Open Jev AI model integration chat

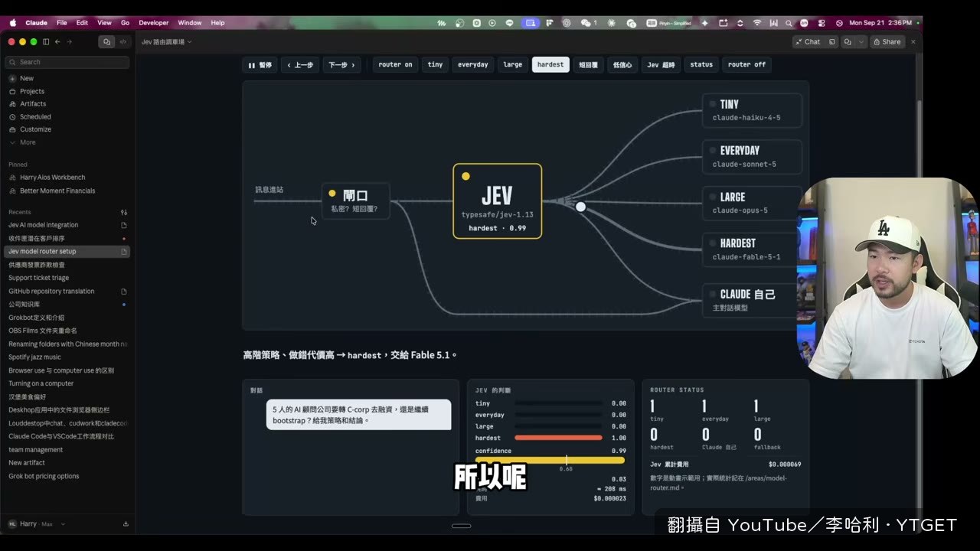(x=44, y=225)
